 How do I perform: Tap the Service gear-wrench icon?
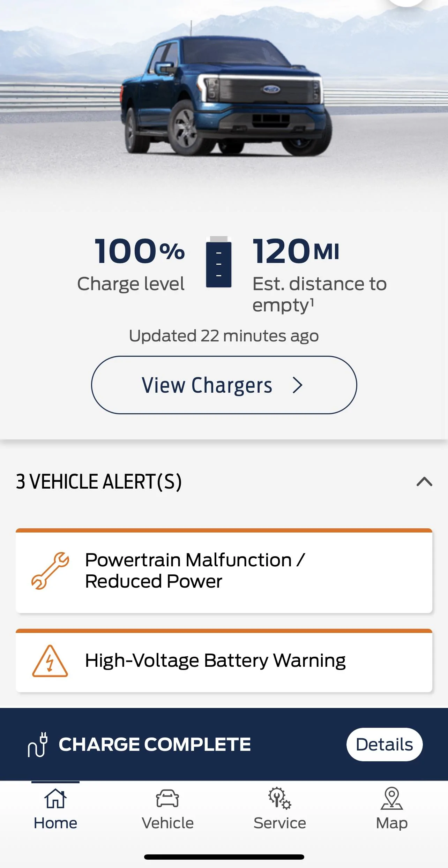pyautogui.click(x=279, y=798)
